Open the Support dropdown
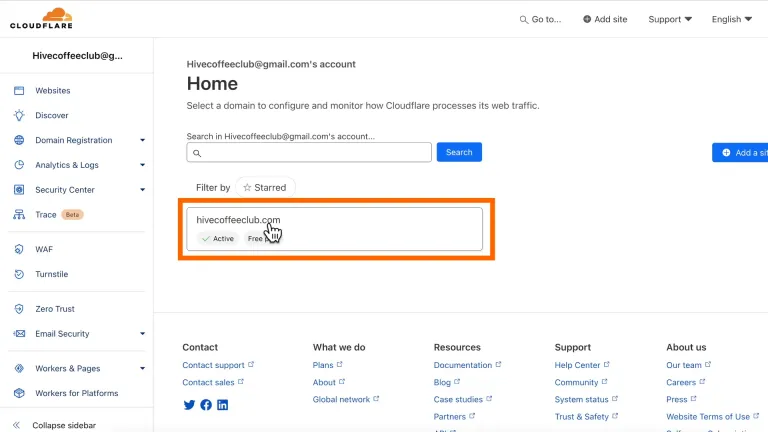The width and height of the screenshot is (768, 432). coord(670,19)
